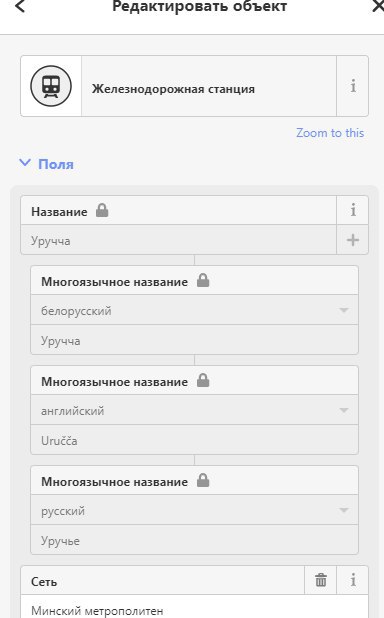
Task: Click lock icon in the английский name block
Action: [x=203, y=380]
